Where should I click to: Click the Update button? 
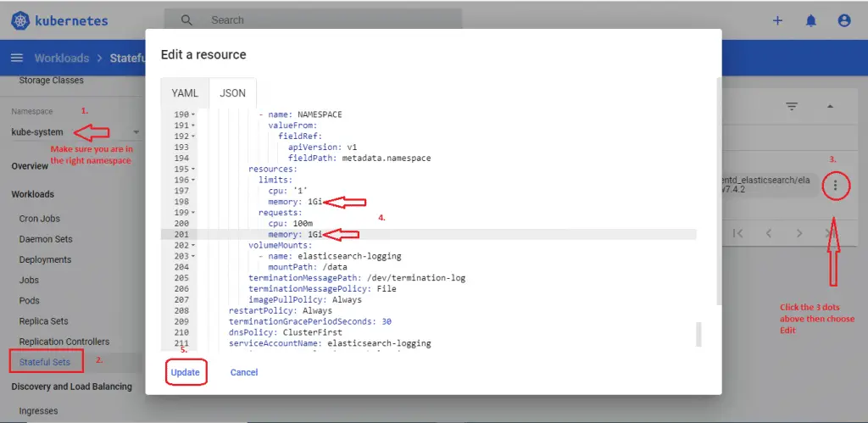[x=185, y=372]
